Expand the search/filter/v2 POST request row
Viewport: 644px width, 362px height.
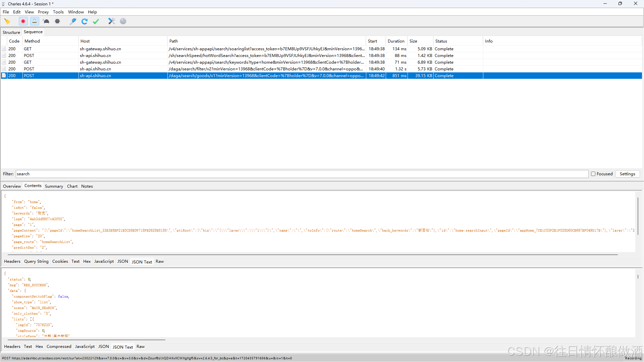point(4,69)
